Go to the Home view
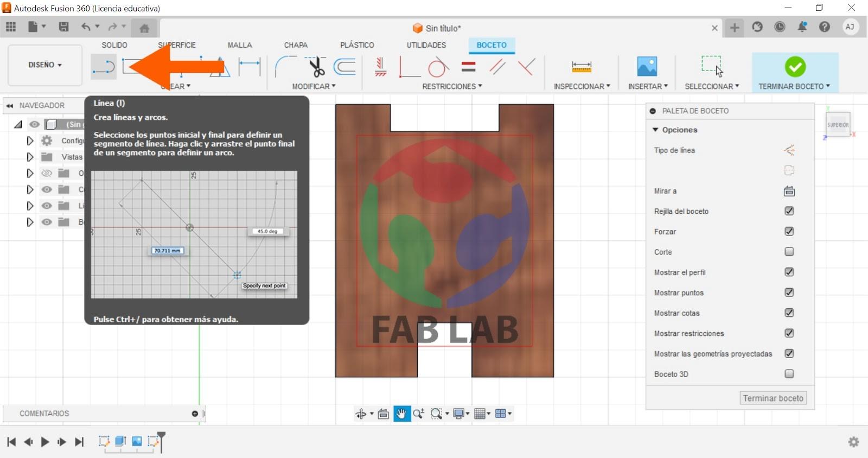The height and width of the screenshot is (458, 868). point(144,28)
